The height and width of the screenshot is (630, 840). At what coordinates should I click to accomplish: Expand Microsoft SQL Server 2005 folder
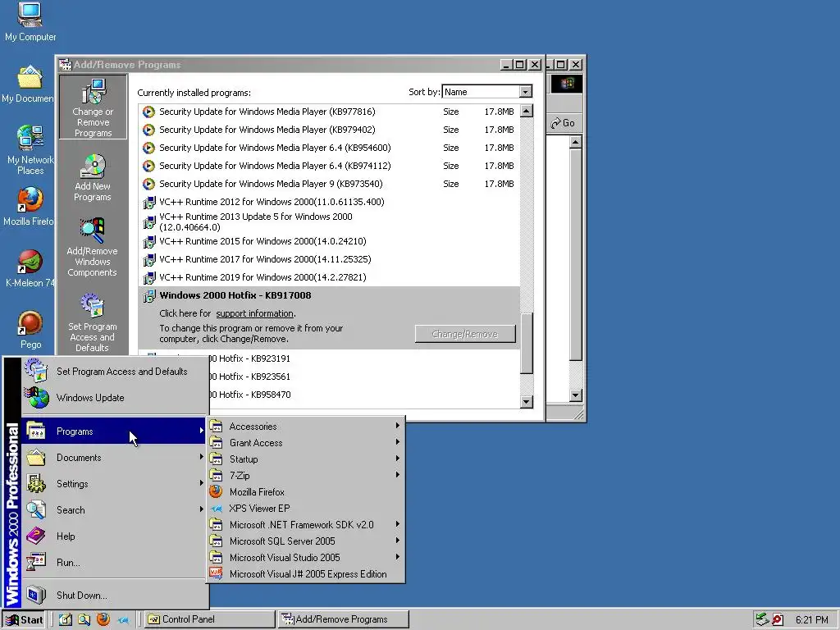click(305, 541)
